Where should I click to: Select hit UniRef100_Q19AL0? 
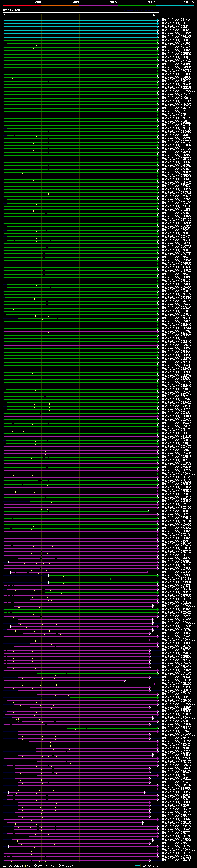coord(176,98)
